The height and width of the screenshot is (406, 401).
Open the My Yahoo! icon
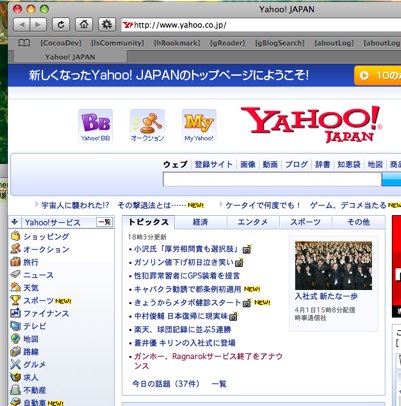[x=199, y=126]
